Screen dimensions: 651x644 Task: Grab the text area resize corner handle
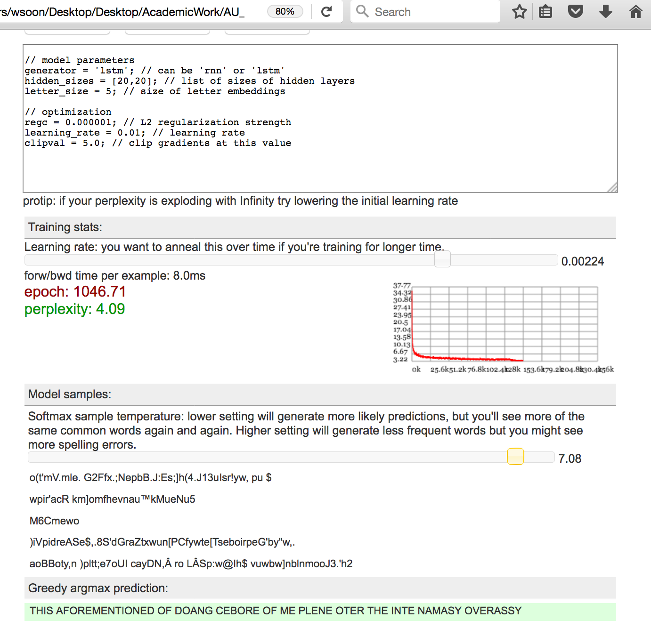coord(612,188)
